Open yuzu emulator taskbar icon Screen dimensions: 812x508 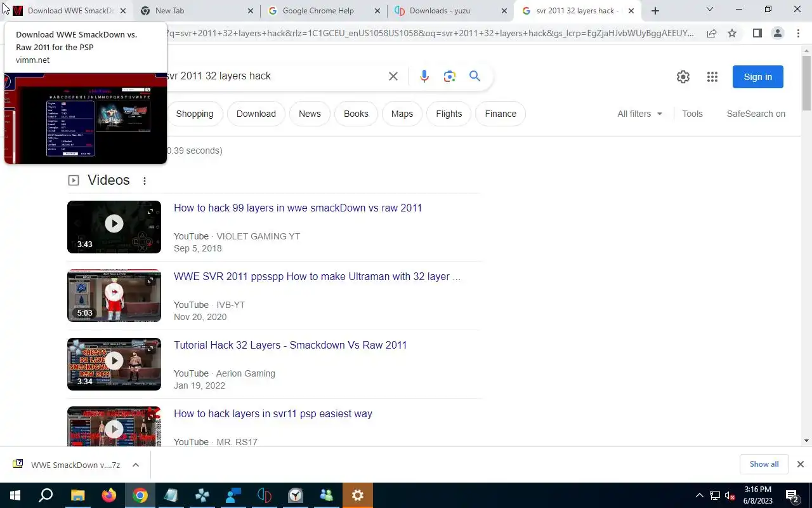[x=265, y=495]
